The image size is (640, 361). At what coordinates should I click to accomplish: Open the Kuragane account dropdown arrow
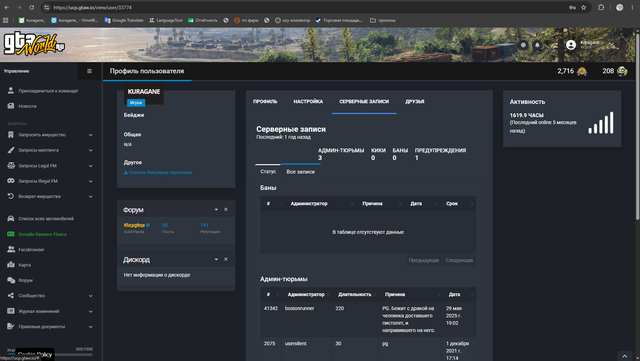[612, 44]
